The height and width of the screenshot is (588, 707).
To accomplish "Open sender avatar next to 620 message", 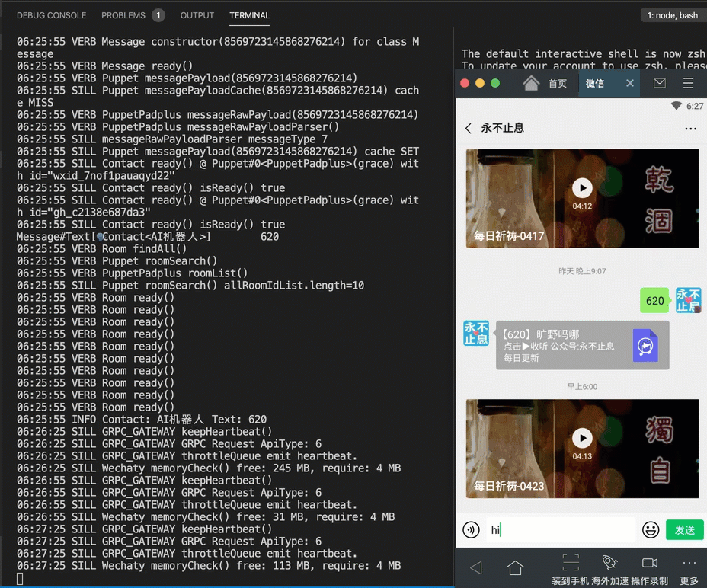I will [688, 300].
